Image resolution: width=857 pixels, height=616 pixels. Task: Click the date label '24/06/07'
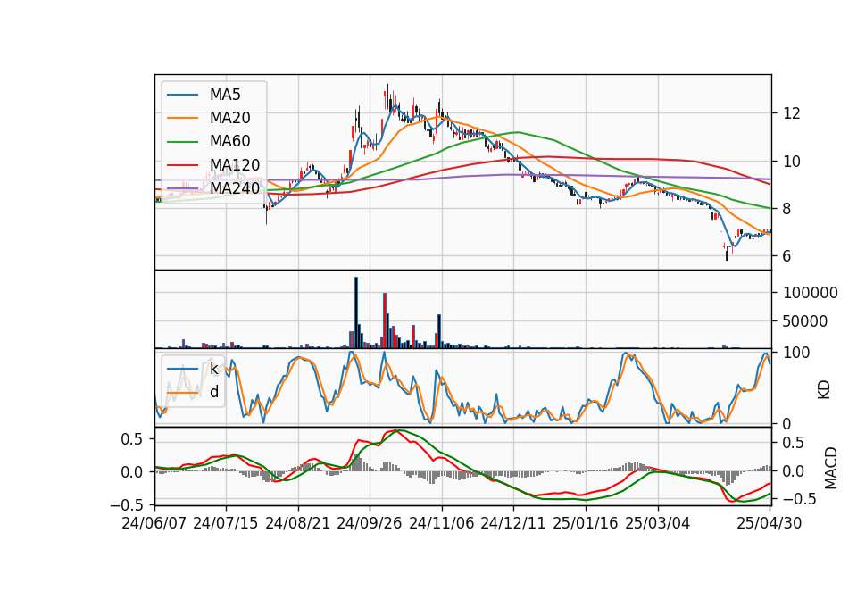154,524
